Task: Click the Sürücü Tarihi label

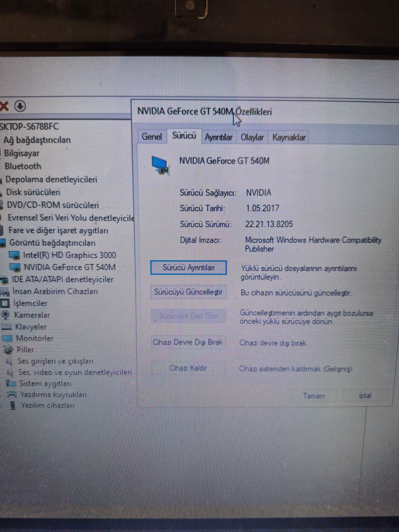Action: click(202, 208)
